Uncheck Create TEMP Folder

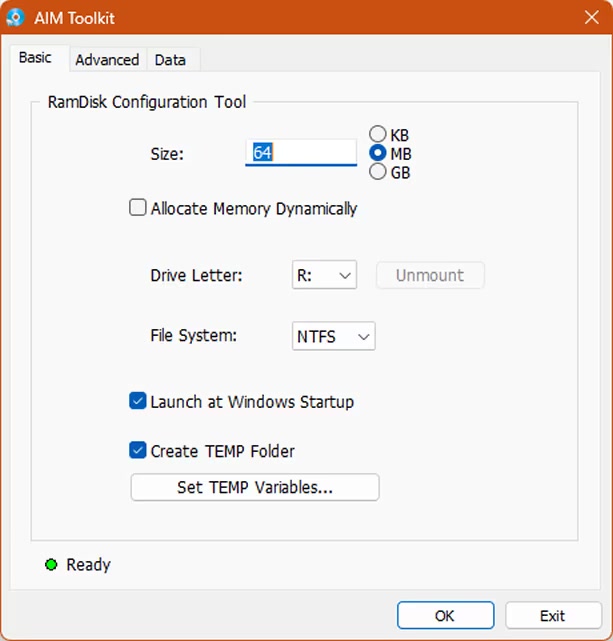138,451
